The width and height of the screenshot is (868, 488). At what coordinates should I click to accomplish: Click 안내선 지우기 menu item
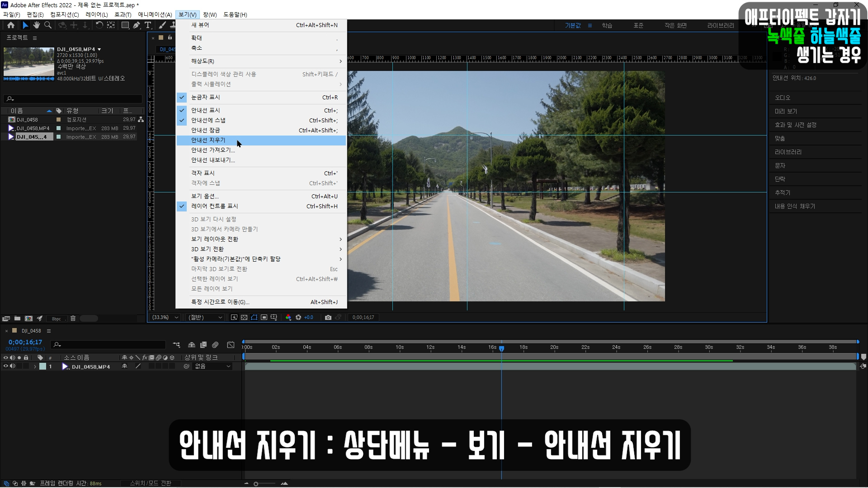[208, 140]
